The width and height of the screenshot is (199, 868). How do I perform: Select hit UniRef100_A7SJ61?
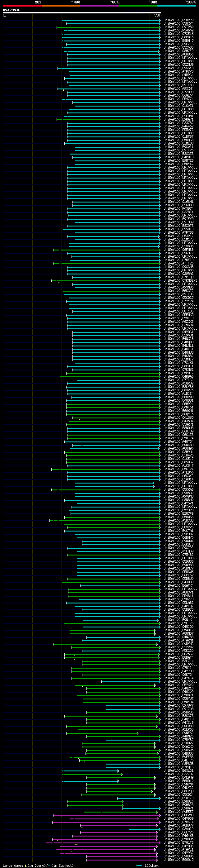[178, 363]
